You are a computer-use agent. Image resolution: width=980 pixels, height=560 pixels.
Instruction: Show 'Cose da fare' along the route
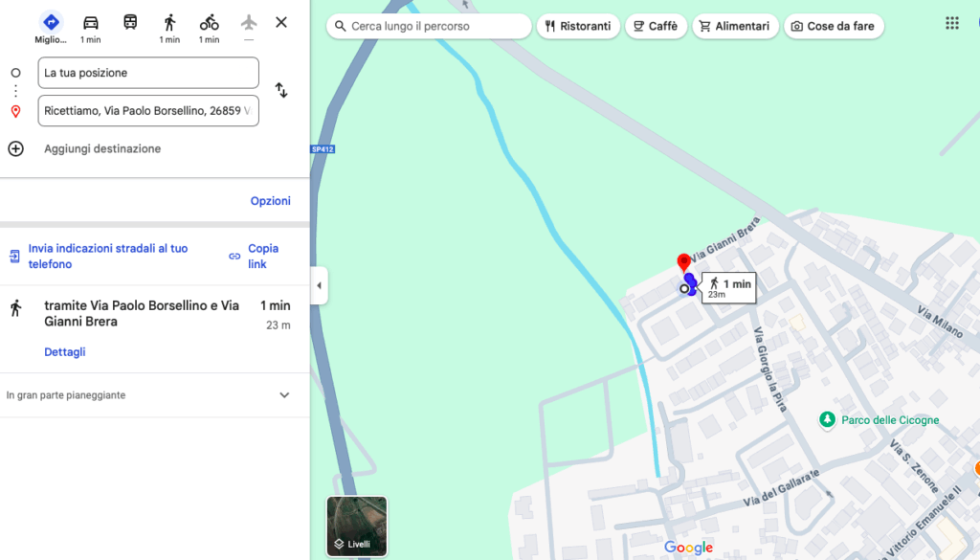point(834,26)
